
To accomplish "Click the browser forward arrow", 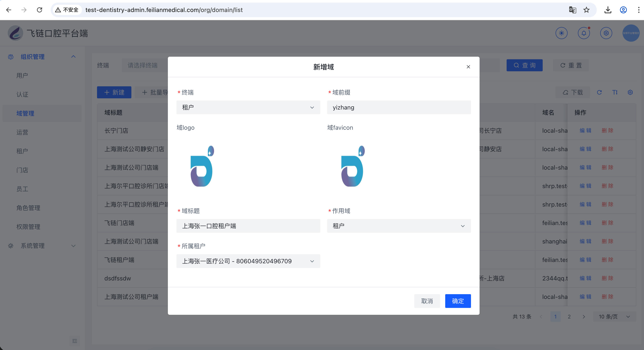I will [x=24, y=10].
